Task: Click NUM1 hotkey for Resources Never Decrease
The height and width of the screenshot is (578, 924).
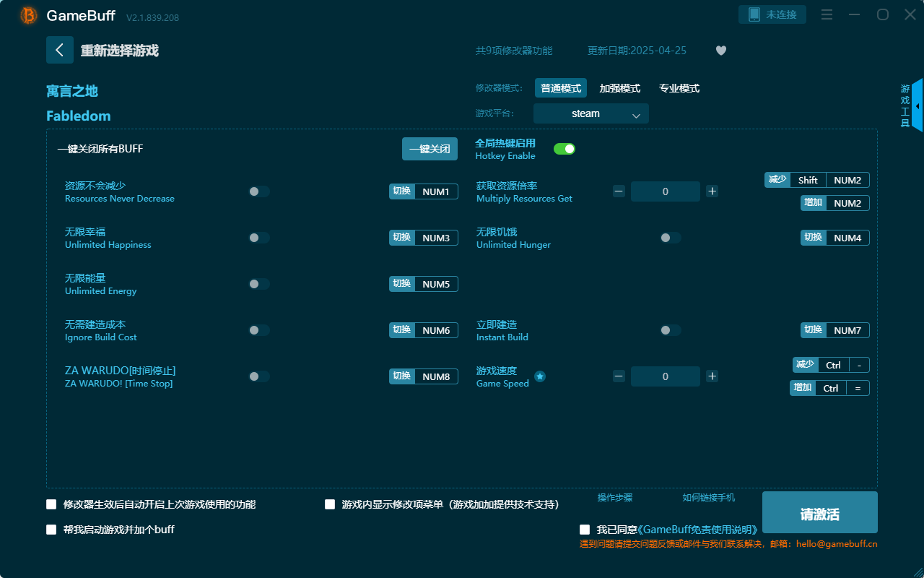Action: [424, 191]
